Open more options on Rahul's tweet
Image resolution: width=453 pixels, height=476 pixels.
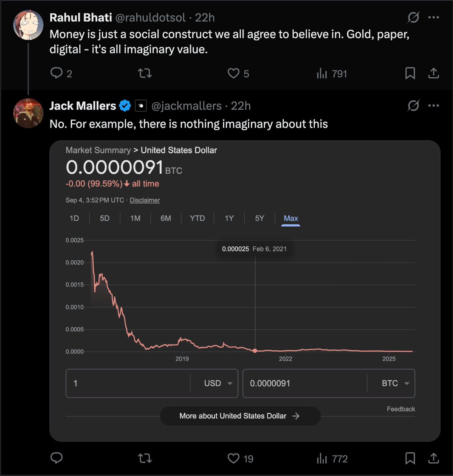click(433, 17)
